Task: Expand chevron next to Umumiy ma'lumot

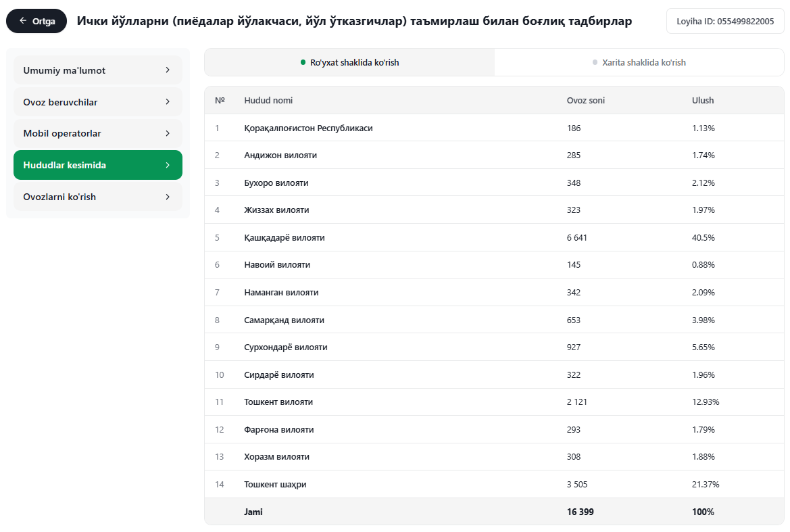Action: 168,70
